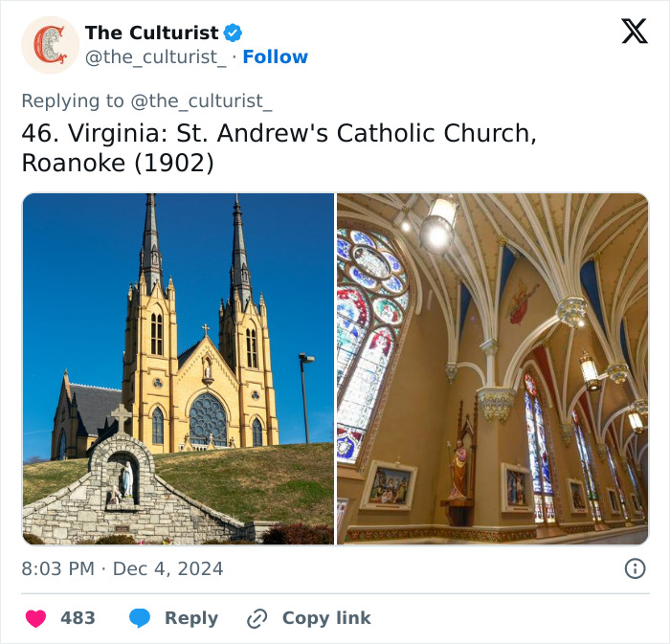The image size is (670, 644).
Task: Click the '46. Virginia: St. Andrew's' text line
Action: [x=279, y=133]
